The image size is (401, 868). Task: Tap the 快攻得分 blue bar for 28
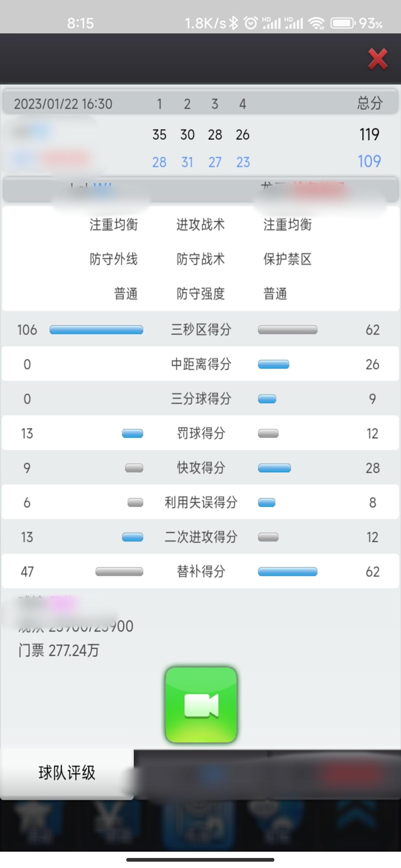[274, 468]
